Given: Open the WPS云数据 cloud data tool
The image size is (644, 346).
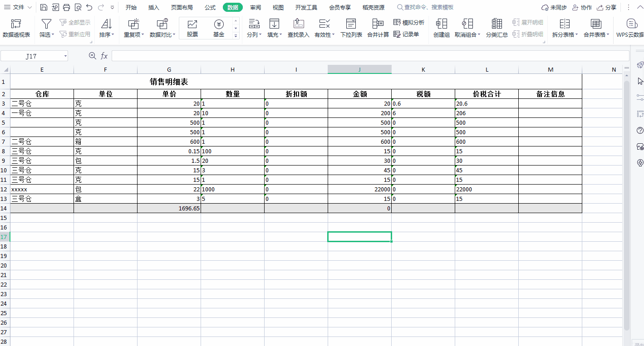Looking at the screenshot, I should [x=630, y=28].
